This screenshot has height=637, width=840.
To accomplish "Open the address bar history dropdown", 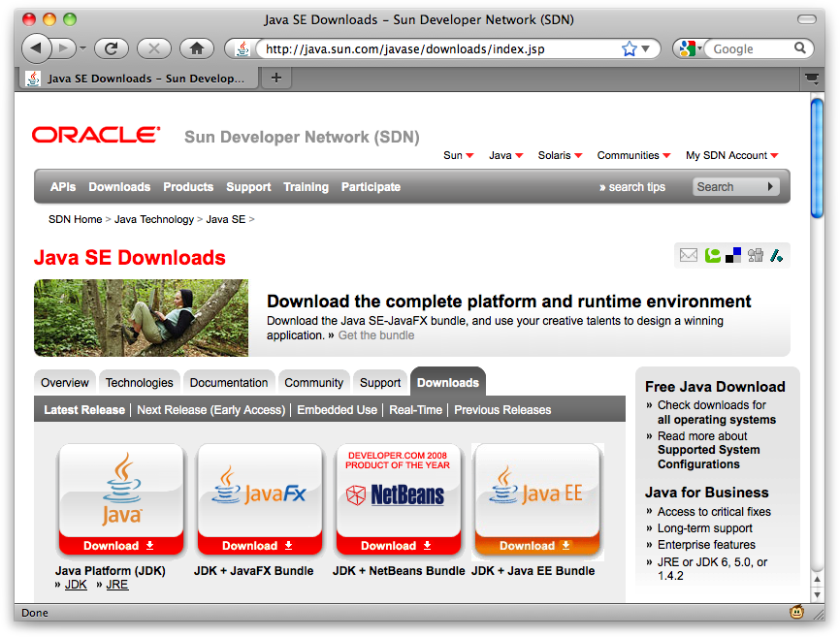I will [646, 48].
